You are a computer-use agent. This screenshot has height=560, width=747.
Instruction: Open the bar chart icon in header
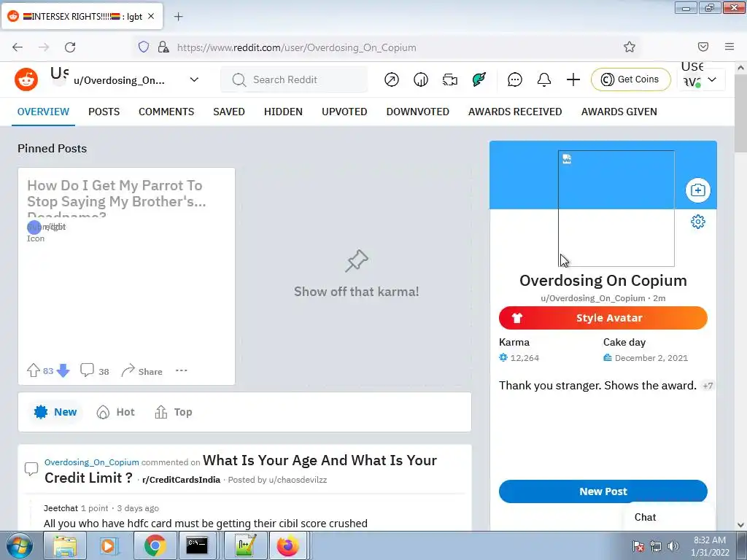(421, 79)
